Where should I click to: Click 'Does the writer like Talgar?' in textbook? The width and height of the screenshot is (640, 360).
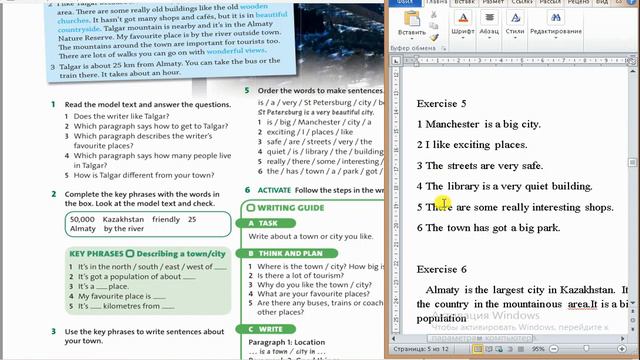click(121, 116)
